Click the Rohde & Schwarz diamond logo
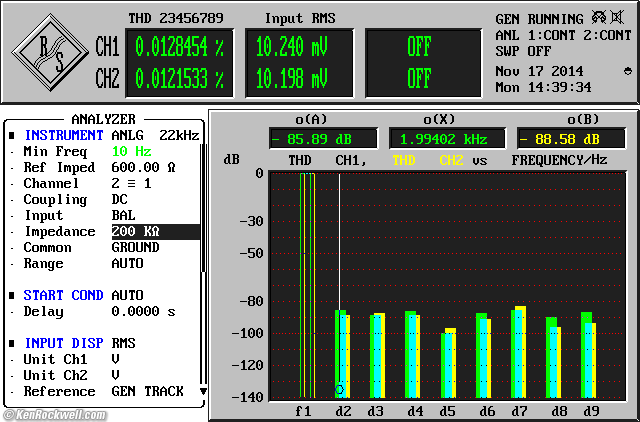Screen dimensions: 640x422 48,53
